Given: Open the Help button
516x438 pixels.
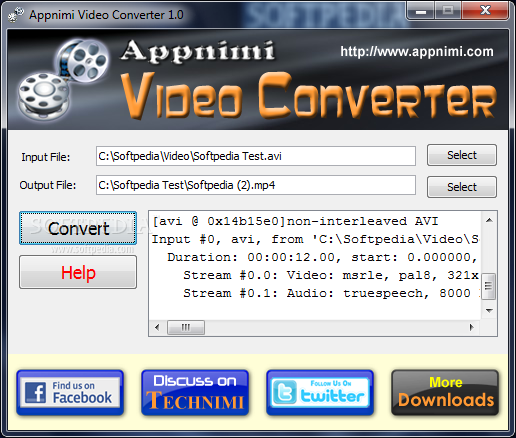Looking at the screenshot, I should 78,272.
